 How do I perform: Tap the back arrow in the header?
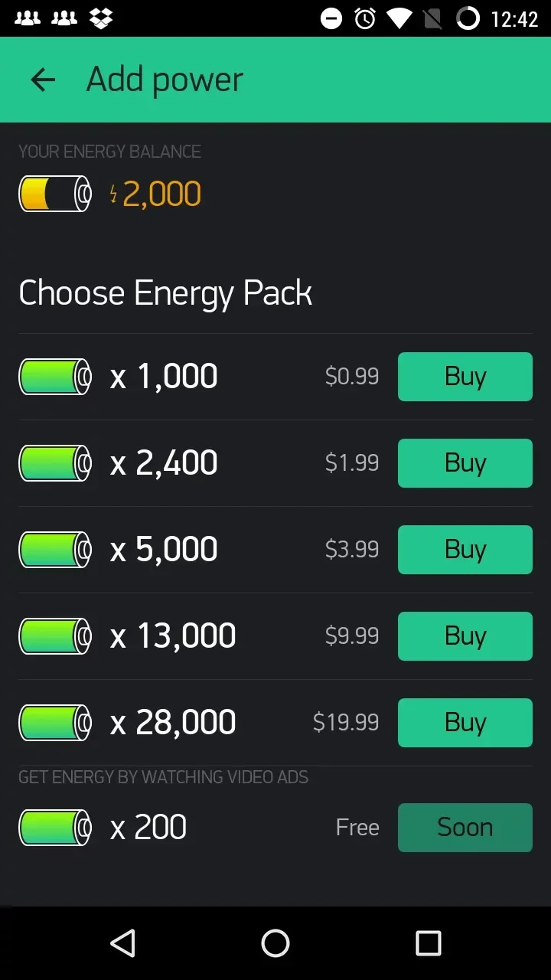point(43,80)
